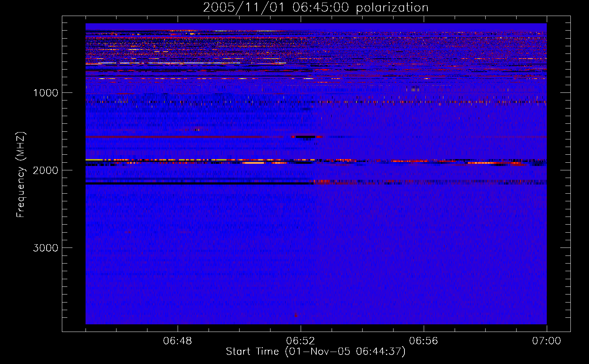Click the 1000 frequency tick label
Image resolution: width=589 pixels, height=364 pixels.
46,93
